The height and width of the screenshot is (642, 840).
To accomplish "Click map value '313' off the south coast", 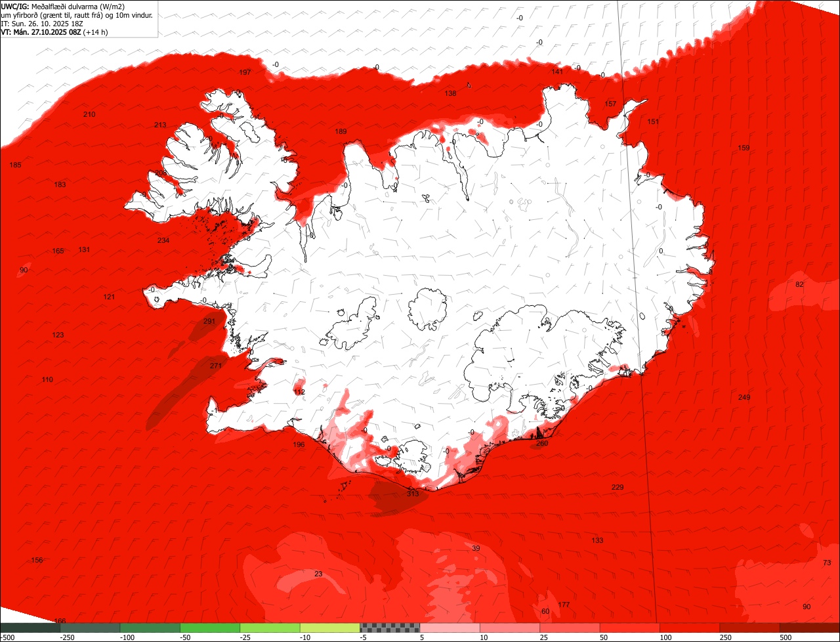I will point(412,494).
